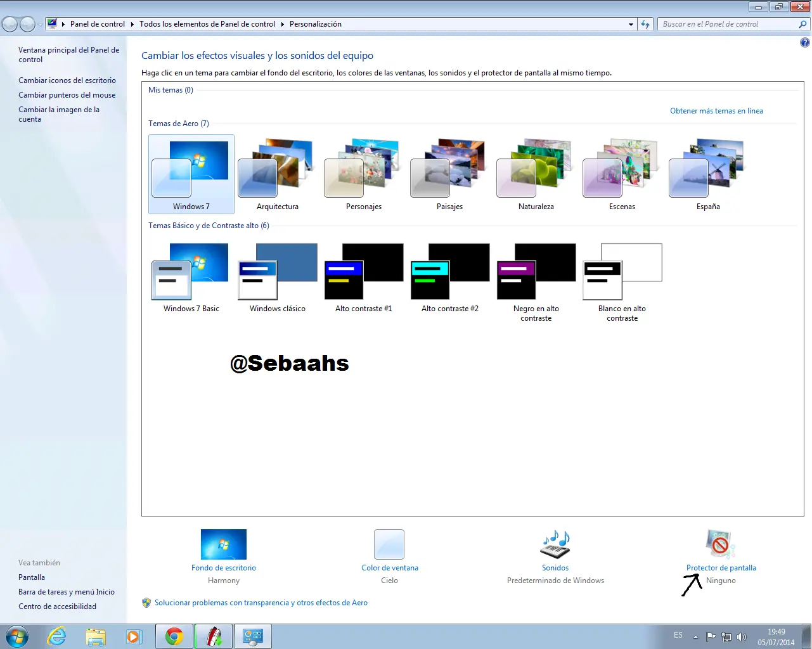Open the Action Center flag icon
Screen dimensions: 812x649
pyautogui.click(x=711, y=636)
